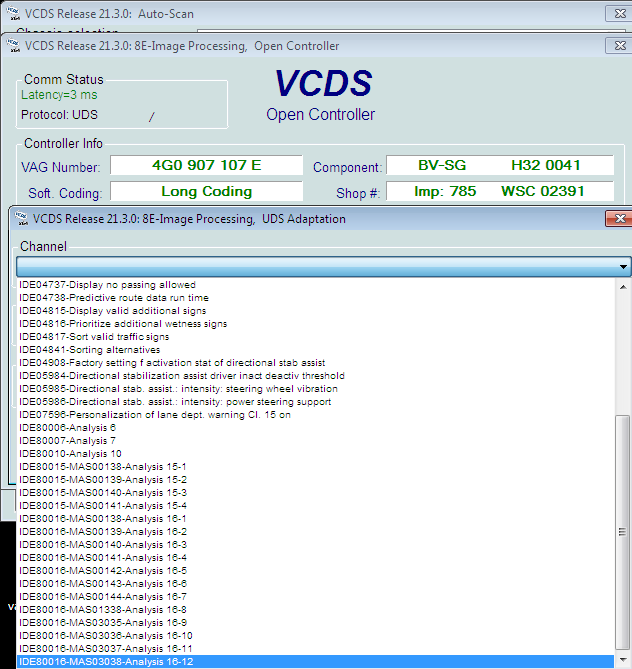Select IDE04817-Sort valid traffic signs
The image size is (632, 669).
[315, 337]
